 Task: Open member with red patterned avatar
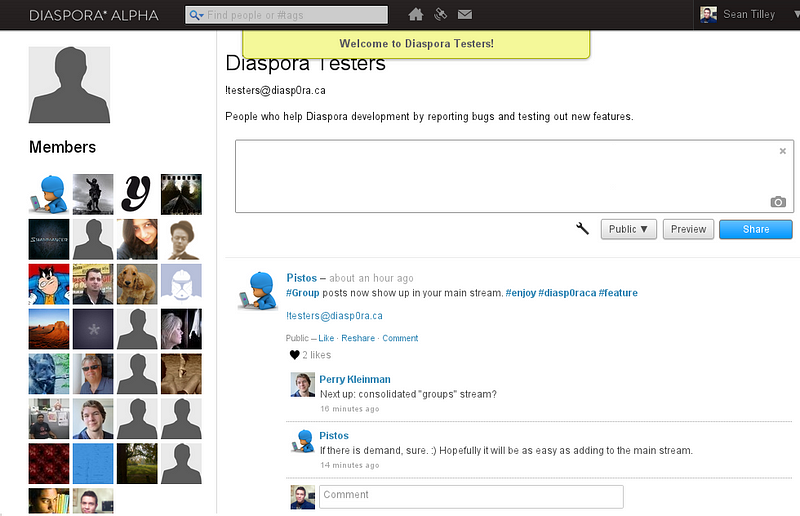(49, 463)
